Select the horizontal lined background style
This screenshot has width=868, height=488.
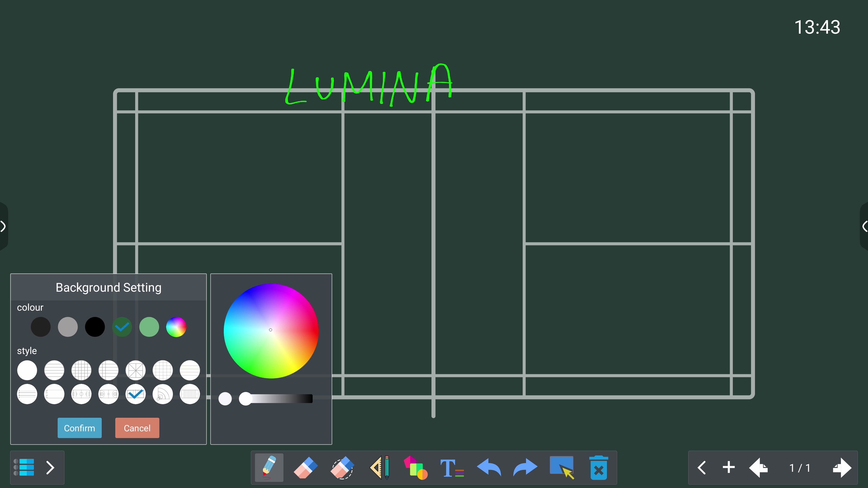pyautogui.click(x=54, y=370)
